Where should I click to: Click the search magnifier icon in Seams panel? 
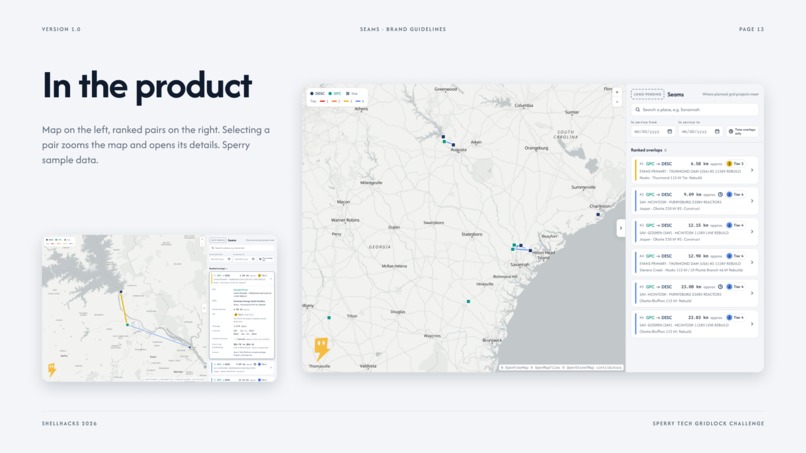pyautogui.click(x=638, y=110)
